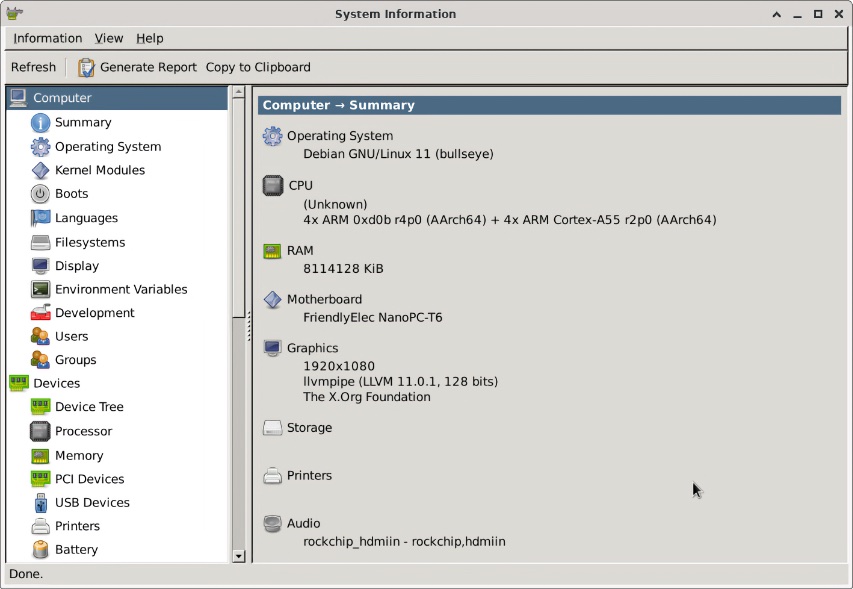The image size is (853, 589).
Task: Click the Generate Report clipboard icon
Action: 86,67
